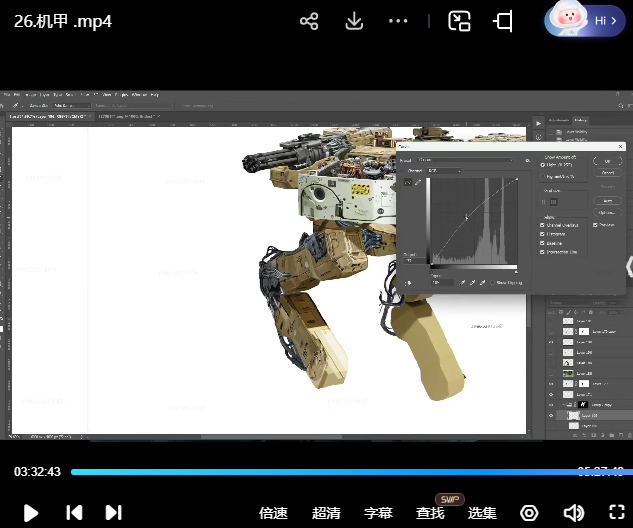
Task: Open the 字幕 subtitles menu
Action: (x=378, y=513)
